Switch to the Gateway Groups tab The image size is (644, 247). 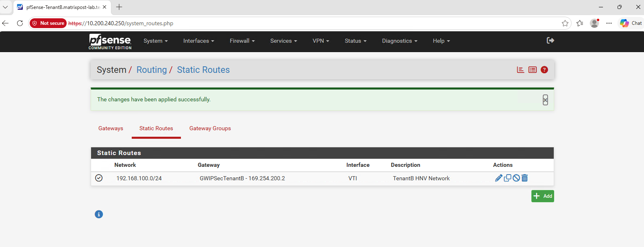(x=210, y=128)
